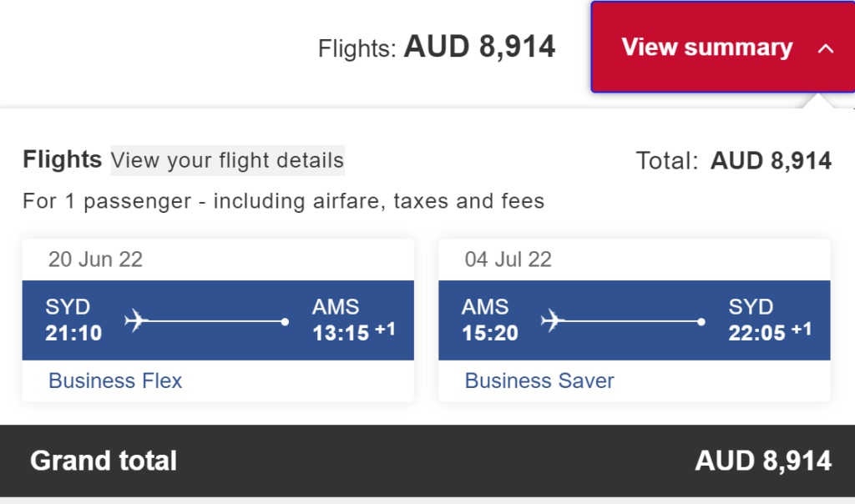
Task: Click the return route endpoint dot
Action: point(701,322)
